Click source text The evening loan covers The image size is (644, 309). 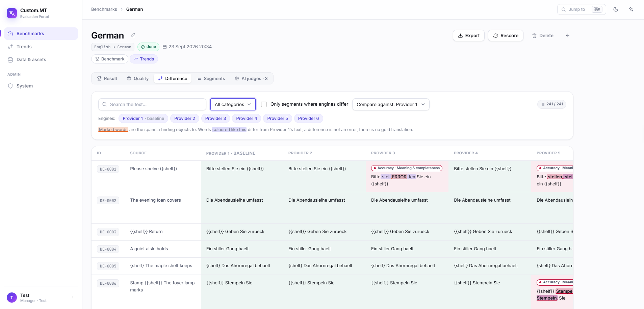tap(156, 200)
